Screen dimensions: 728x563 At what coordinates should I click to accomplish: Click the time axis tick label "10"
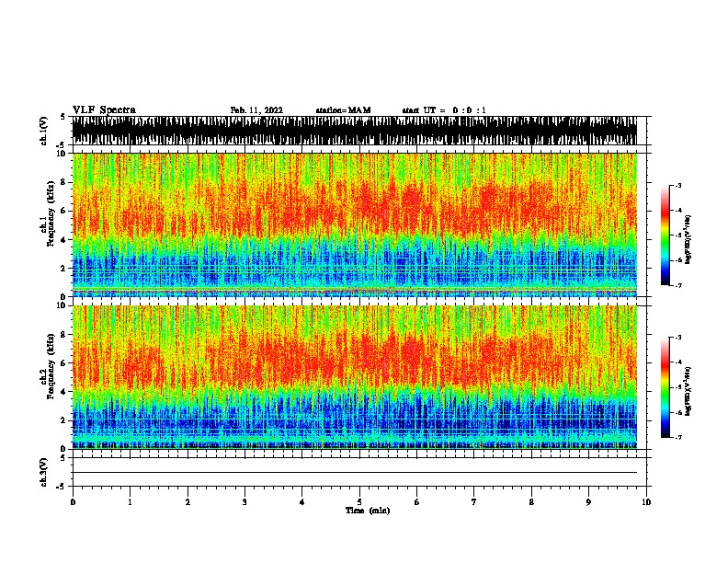pos(646,502)
